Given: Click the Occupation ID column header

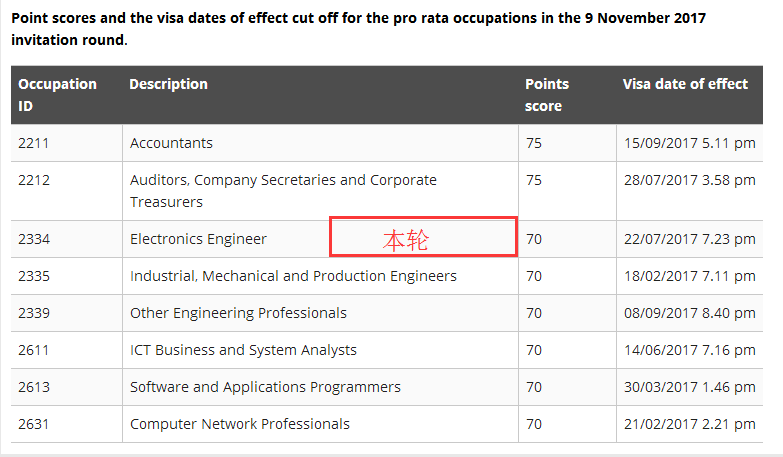Looking at the screenshot, I should pyautogui.click(x=57, y=94).
